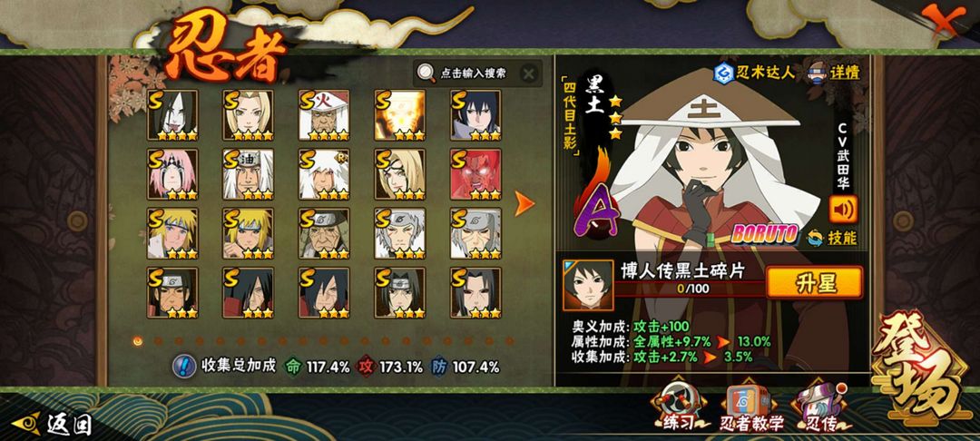980x441 pixels.
Task: Play the CV voice speaker icon
Action: point(843,210)
